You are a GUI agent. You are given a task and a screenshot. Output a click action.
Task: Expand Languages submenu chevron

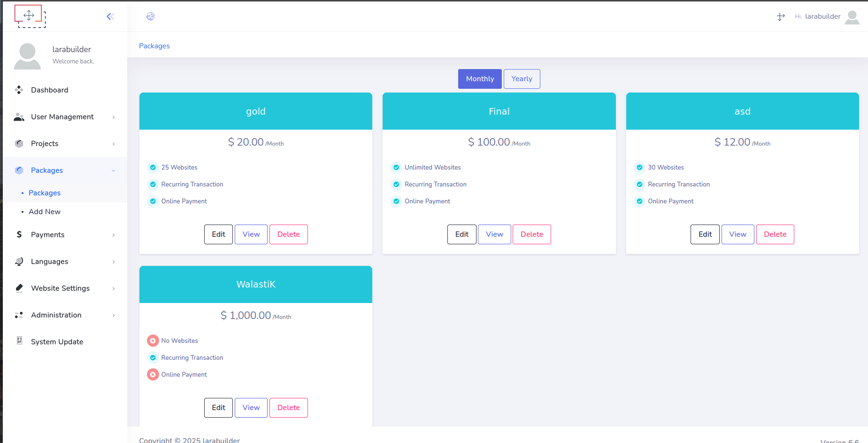tap(114, 262)
